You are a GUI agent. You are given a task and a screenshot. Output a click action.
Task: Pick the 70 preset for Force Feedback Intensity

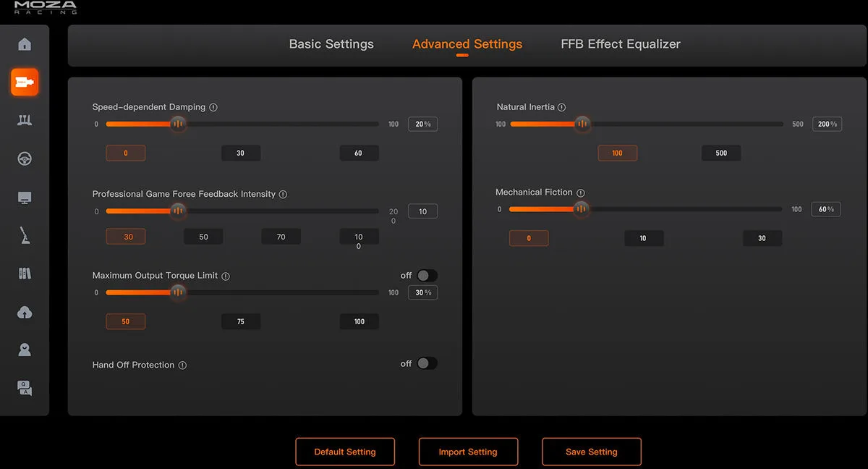point(281,237)
